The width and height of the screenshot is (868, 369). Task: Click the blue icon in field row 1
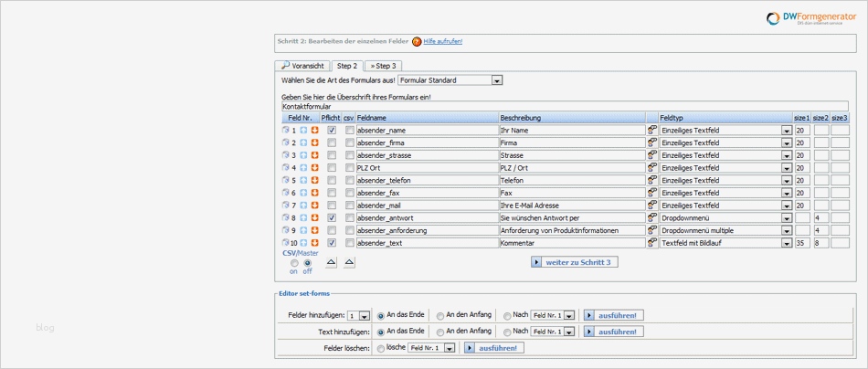[x=303, y=131]
